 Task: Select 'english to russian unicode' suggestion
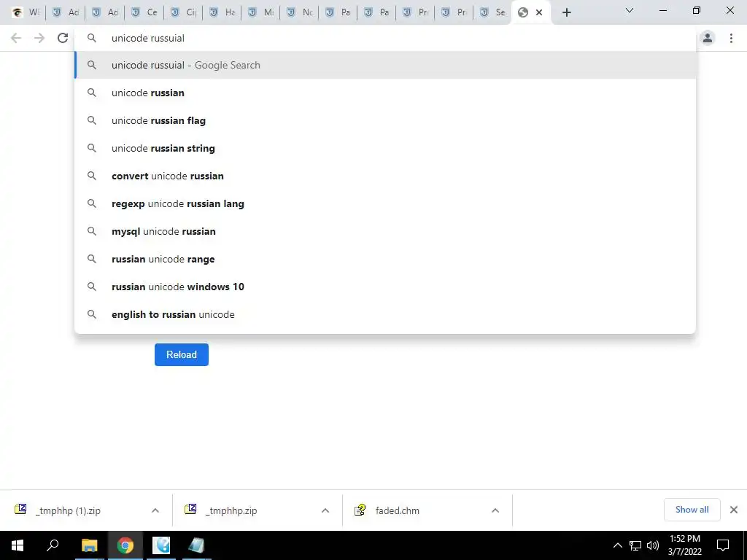click(x=385, y=314)
